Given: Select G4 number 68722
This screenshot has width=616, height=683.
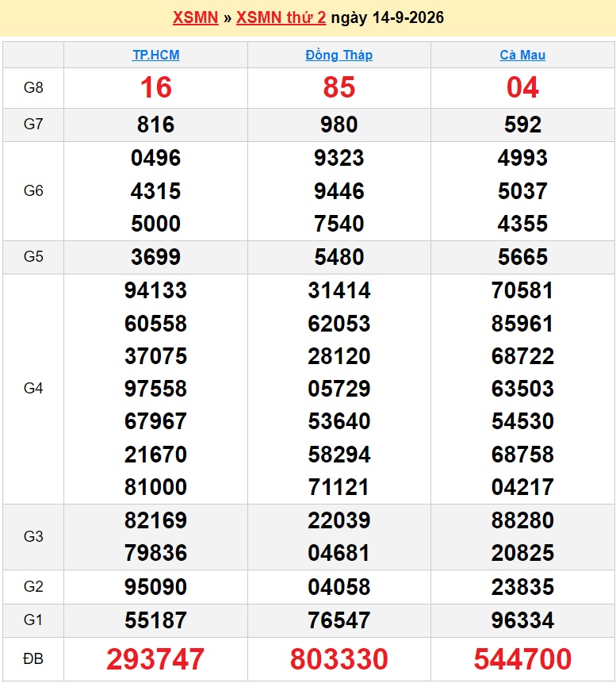Looking at the screenshot, I should coord(522,356).
